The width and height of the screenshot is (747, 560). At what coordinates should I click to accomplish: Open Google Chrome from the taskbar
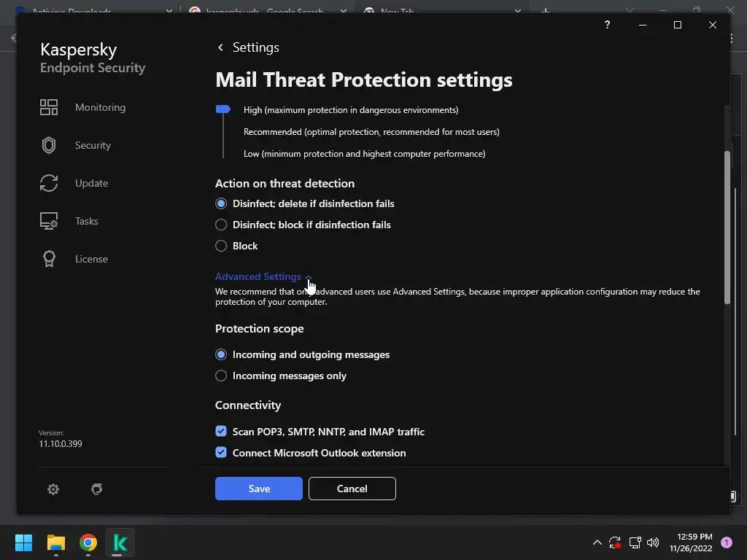pos(88,542)
